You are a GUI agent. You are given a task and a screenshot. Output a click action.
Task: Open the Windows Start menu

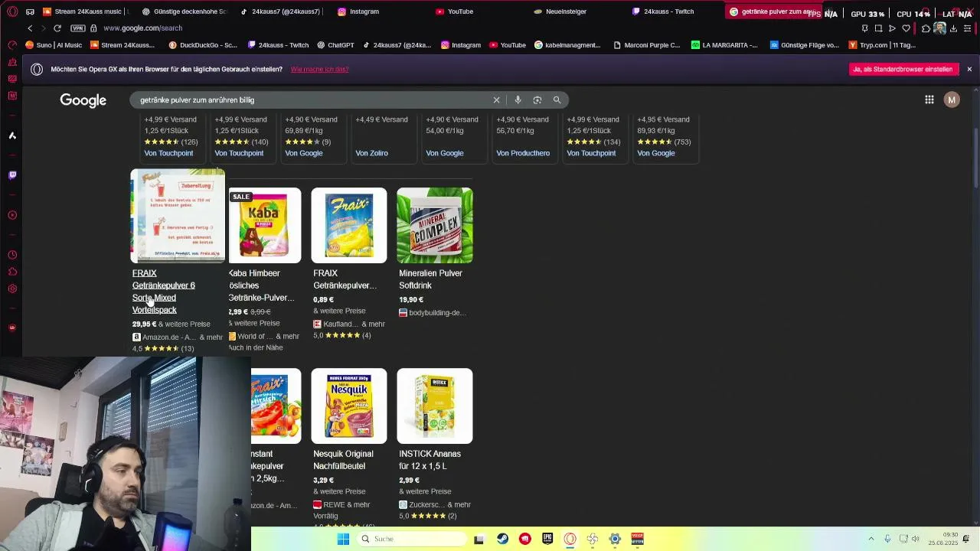(x=344, y=539)
